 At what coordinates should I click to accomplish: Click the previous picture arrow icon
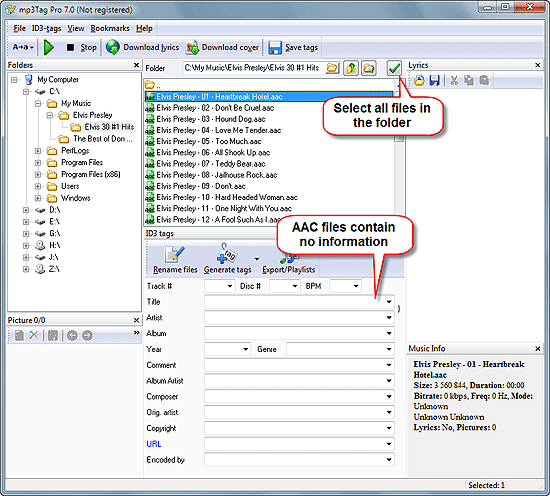[x=72, y=336]
